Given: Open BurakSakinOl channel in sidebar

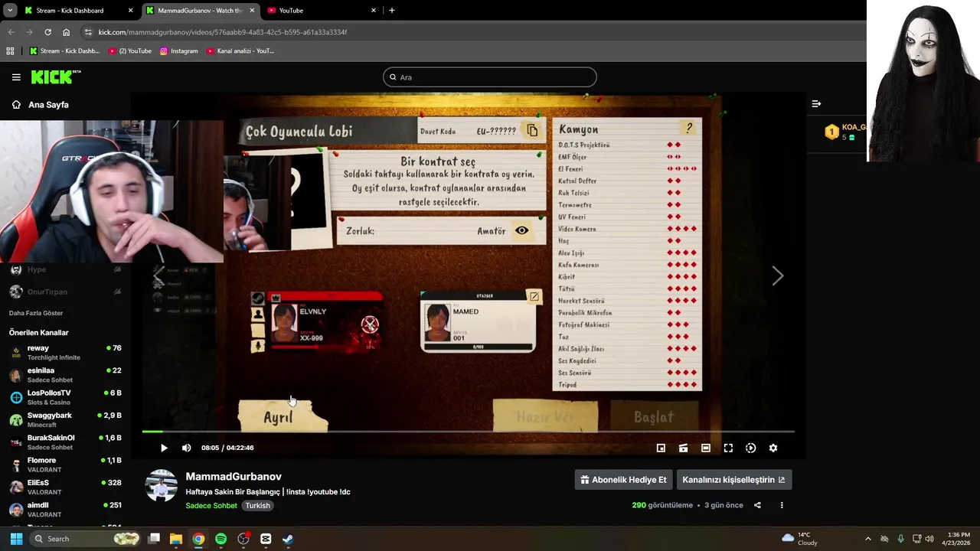Looking at the screenshot, I should pyautogui.click(x=65, y=442).
